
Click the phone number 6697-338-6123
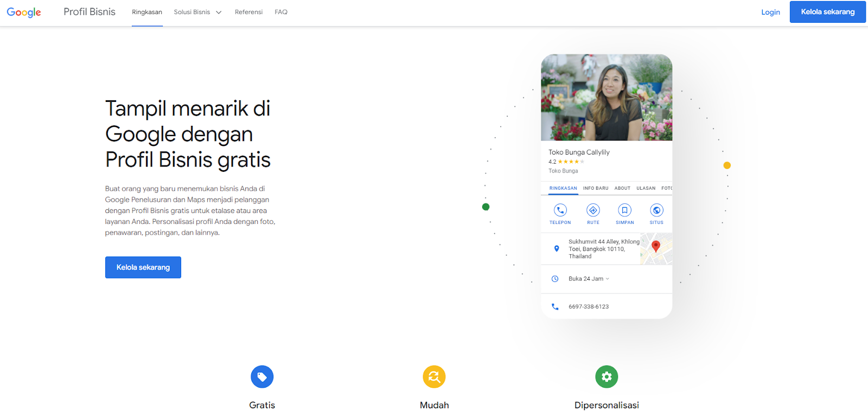589,306
